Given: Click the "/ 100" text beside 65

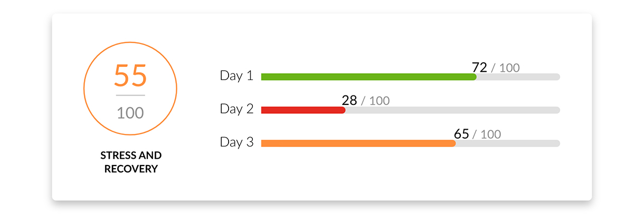Looking at the screenshot, I should (x=487, y=134).
